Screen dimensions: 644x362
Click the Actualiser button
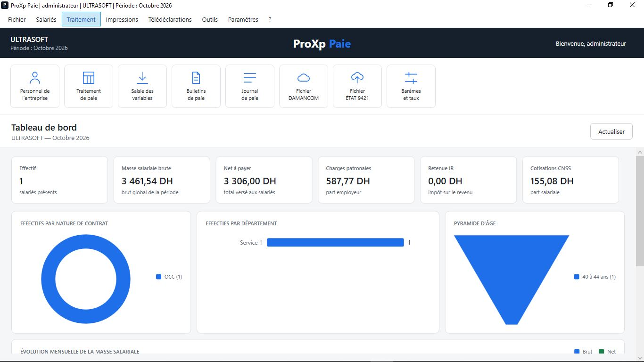coord(611,132)
